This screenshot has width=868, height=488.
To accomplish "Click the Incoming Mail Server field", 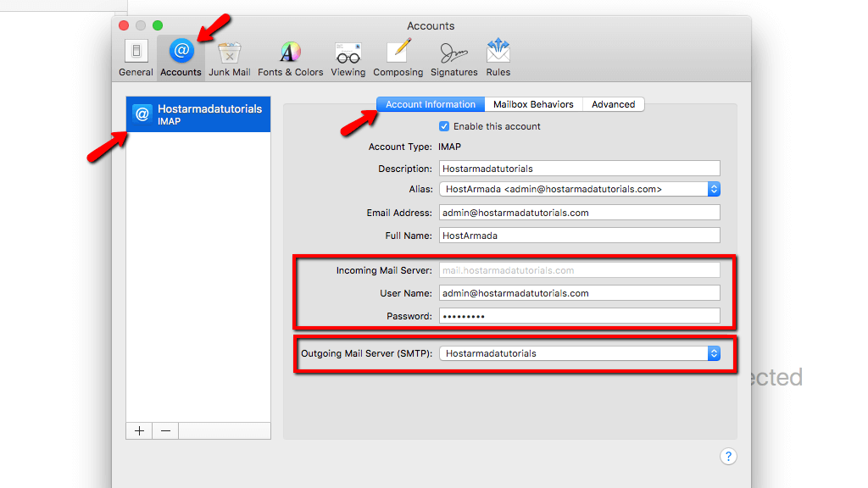I will click(x=580, y=270).
